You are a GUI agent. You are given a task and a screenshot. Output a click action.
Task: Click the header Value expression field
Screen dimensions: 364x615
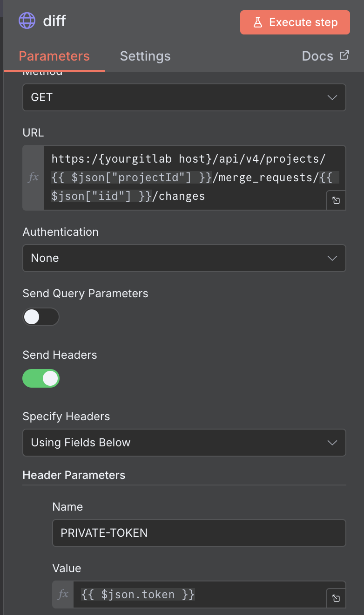tap(200, 594)
